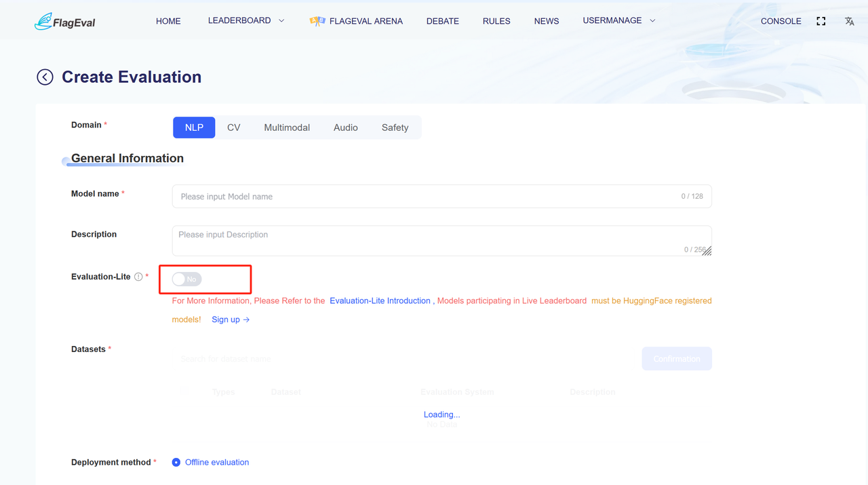Screen dimensions: 868x485
Task: Toggle the Evaluation-Lite switch
Action: (x=186, y=279)
